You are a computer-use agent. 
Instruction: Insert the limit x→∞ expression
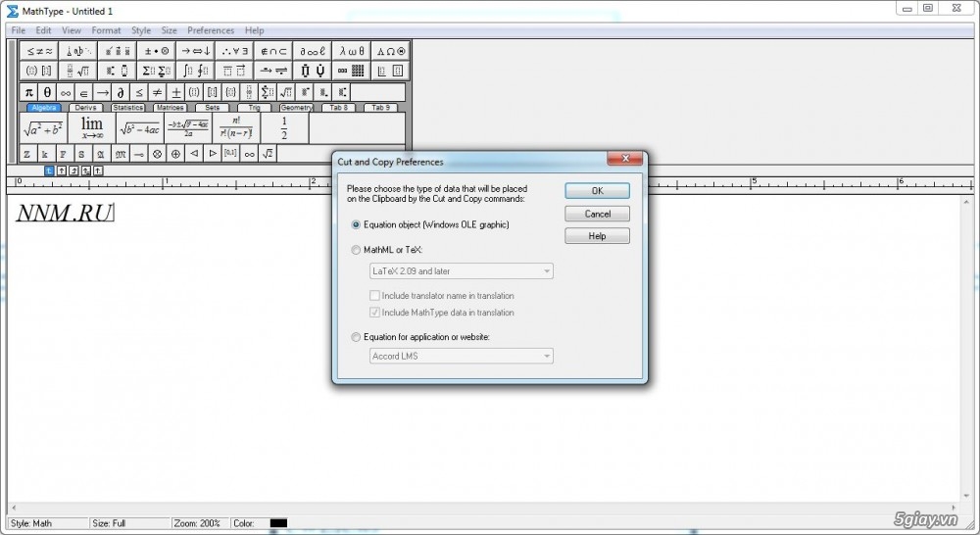point(92,128)
